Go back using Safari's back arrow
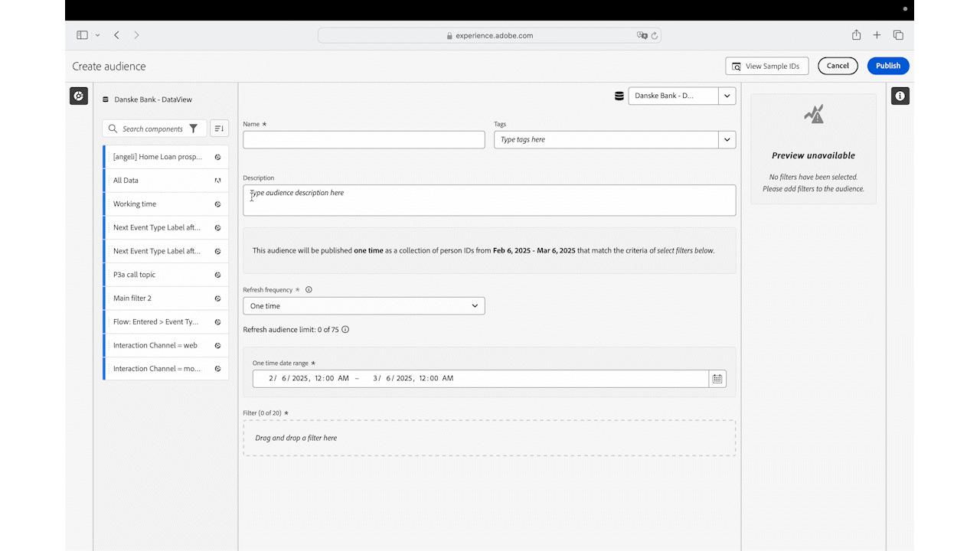 [x=116, y=35]
